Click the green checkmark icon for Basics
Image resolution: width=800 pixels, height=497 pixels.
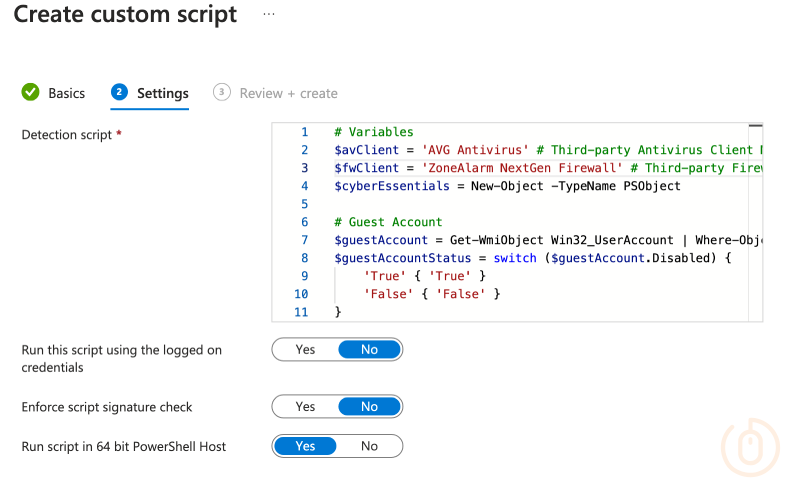[31, 92]
